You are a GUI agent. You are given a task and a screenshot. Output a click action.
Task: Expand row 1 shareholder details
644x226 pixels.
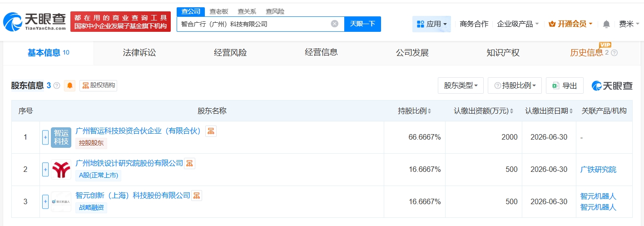(x=45, y=137)
